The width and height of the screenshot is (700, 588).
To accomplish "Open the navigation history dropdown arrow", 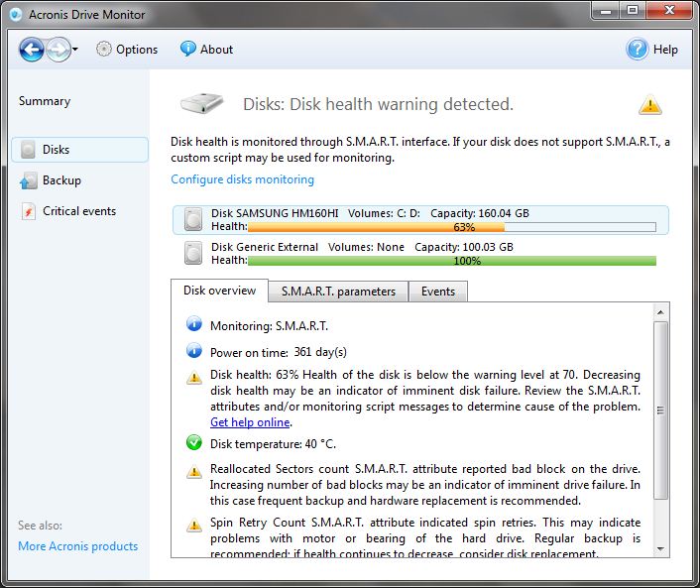I will click(75, 50).
